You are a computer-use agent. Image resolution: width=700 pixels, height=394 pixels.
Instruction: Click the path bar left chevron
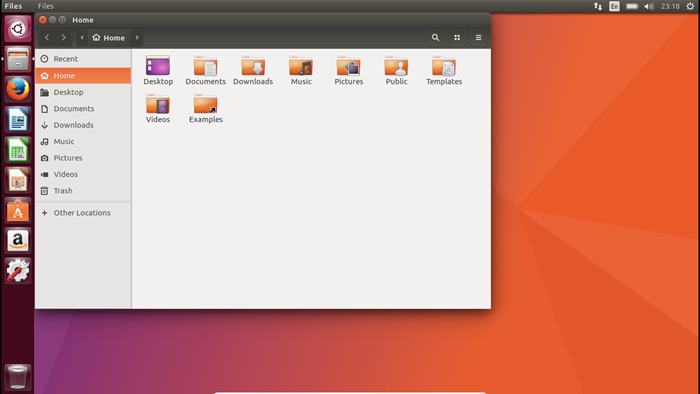click(82, 37)
